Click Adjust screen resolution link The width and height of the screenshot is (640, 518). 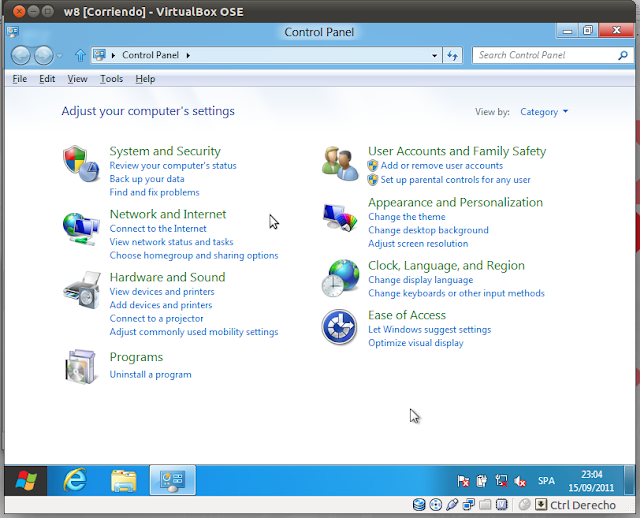click(x=418, y=244)
